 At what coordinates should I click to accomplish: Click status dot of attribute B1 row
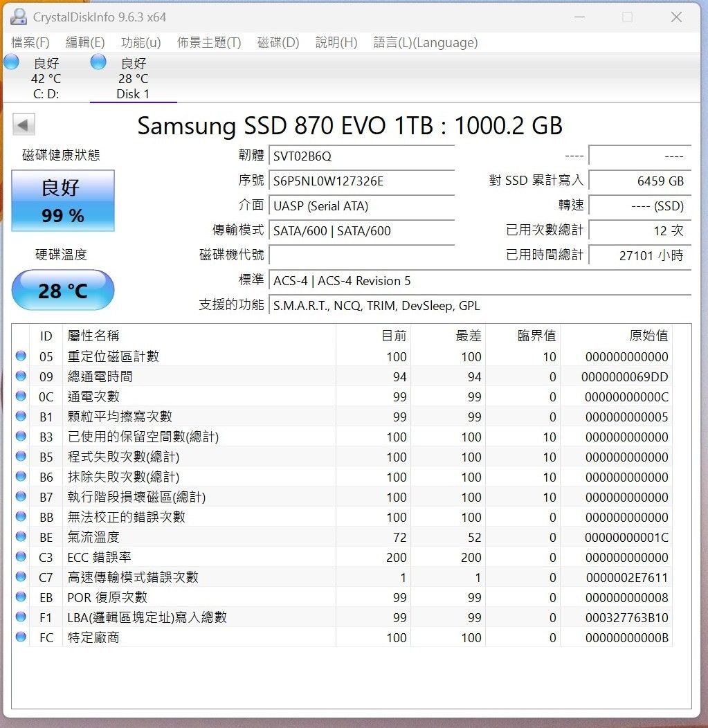pos(21,417)
